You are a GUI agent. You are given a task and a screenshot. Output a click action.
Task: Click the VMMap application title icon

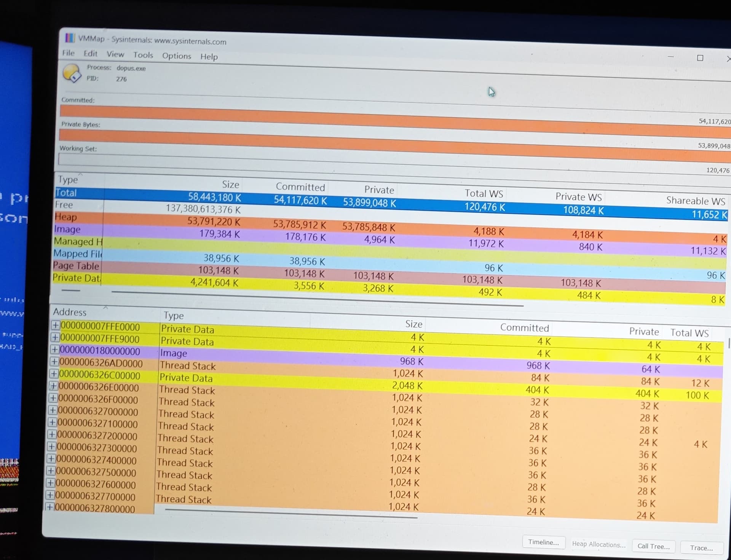70,38
